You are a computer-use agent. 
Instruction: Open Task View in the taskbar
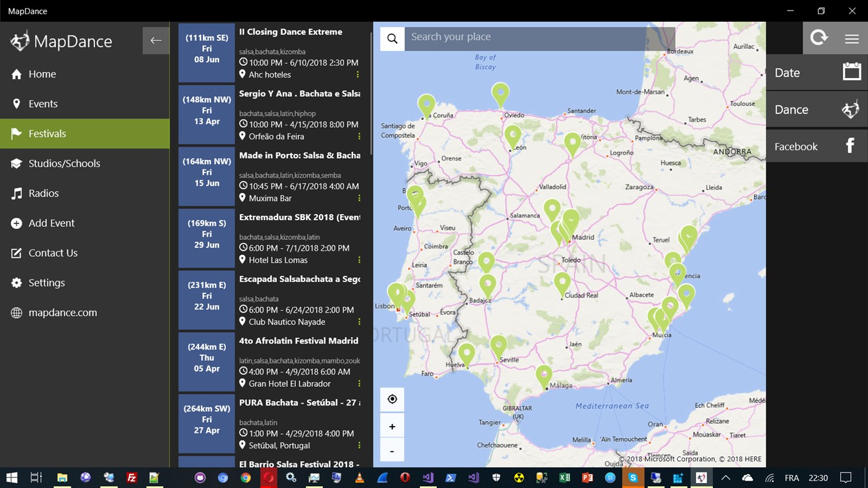(37, 477)
